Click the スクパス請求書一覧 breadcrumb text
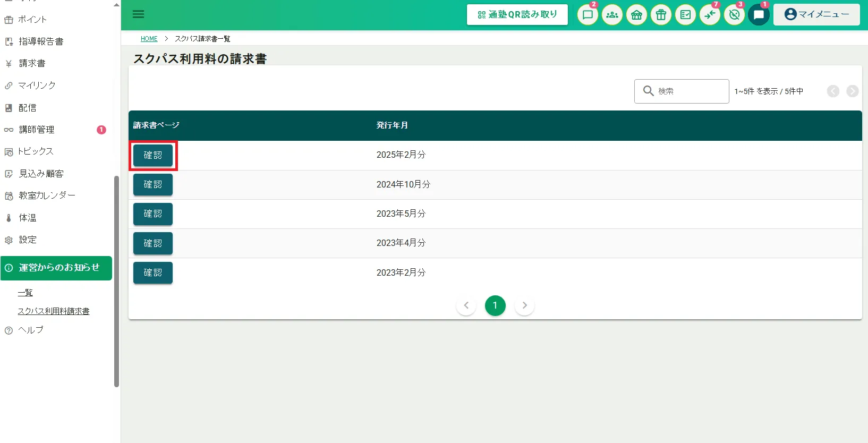The height and width of the screenshot is (443, 868). [x=202, y=39]
